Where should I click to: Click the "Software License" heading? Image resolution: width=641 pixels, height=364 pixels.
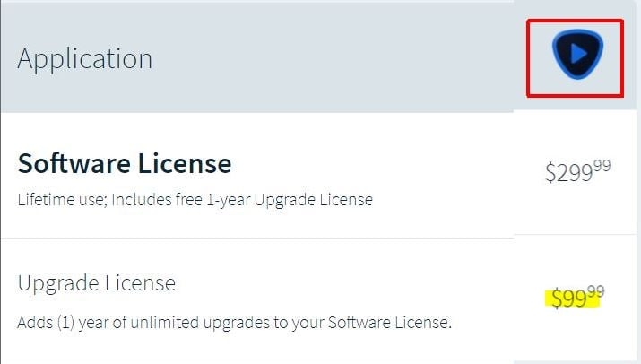[x=125, y=164]
